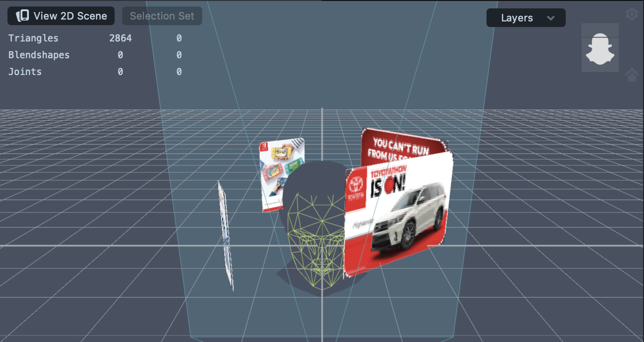Click the Layers dropdown chevron arrow

[x=551, y=18]
